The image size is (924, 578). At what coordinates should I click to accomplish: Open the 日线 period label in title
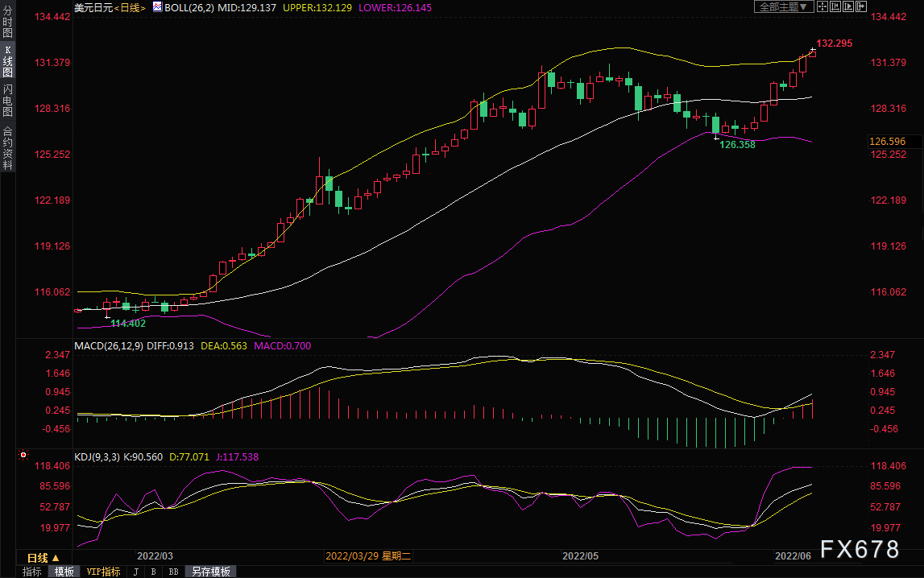click(x=130, y=8)
